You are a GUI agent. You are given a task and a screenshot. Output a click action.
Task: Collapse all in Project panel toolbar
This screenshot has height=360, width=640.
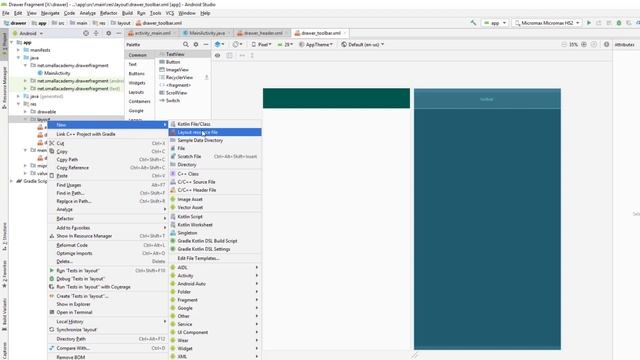point(96,33)
